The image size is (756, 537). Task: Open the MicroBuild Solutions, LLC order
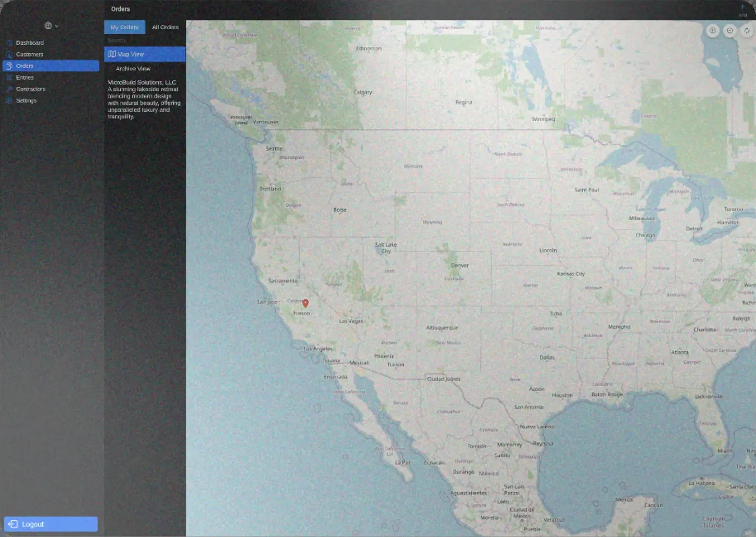(x=144, y=99)
